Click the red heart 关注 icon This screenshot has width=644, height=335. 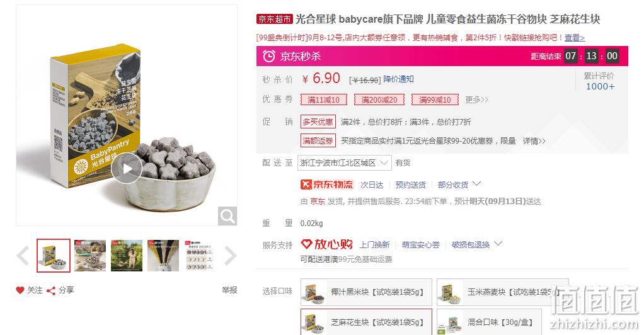[x=20, y=290]
